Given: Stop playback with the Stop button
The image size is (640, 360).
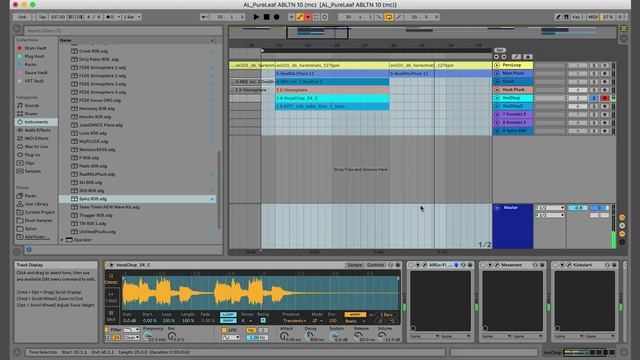Looking at the screenshot, I should pos(266,17).
